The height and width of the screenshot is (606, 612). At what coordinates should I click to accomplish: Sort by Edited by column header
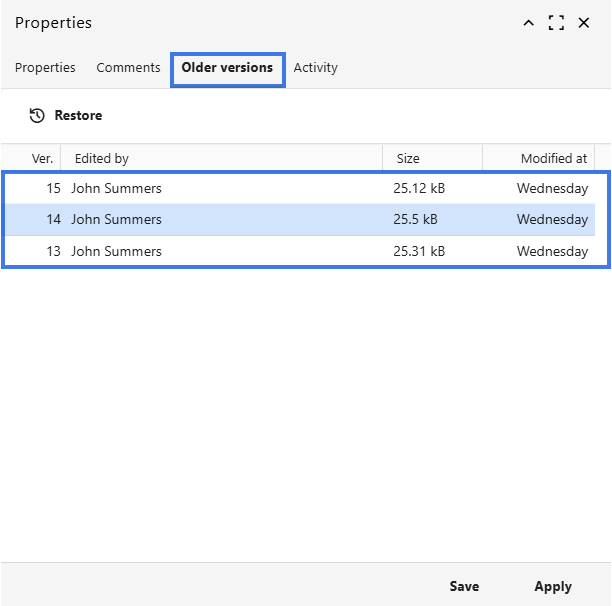(x=102, y=158)
